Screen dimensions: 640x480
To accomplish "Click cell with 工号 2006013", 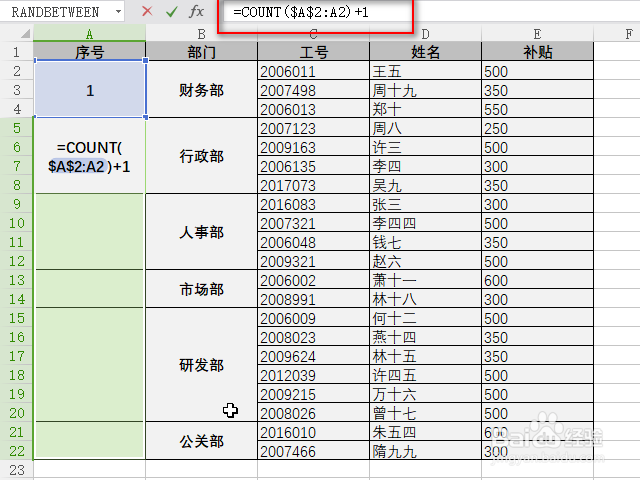I will (x=313, y=109).
